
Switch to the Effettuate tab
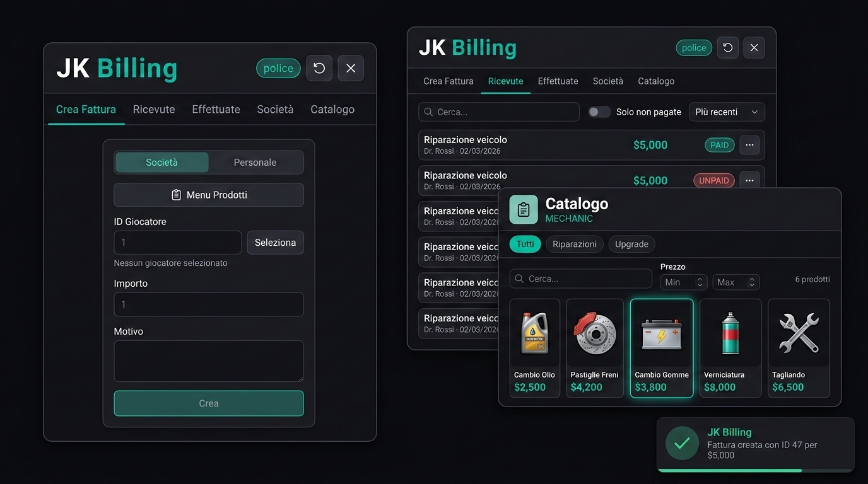tap(558, 81)
